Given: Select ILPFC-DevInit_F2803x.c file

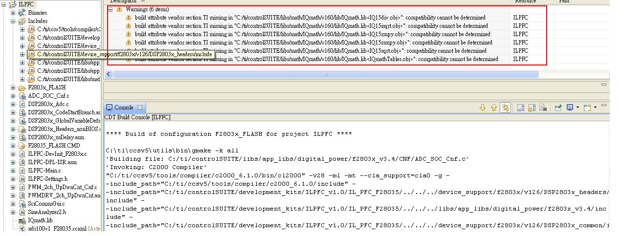Looking at the screenshot, I should click(x=57, y=154).
